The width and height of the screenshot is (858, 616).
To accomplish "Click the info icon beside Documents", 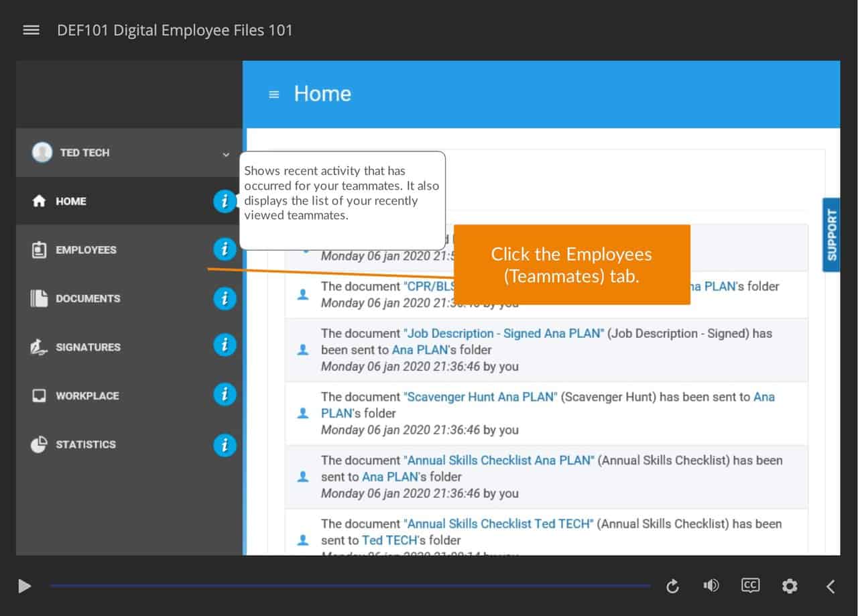I will (x=225, y=298).
